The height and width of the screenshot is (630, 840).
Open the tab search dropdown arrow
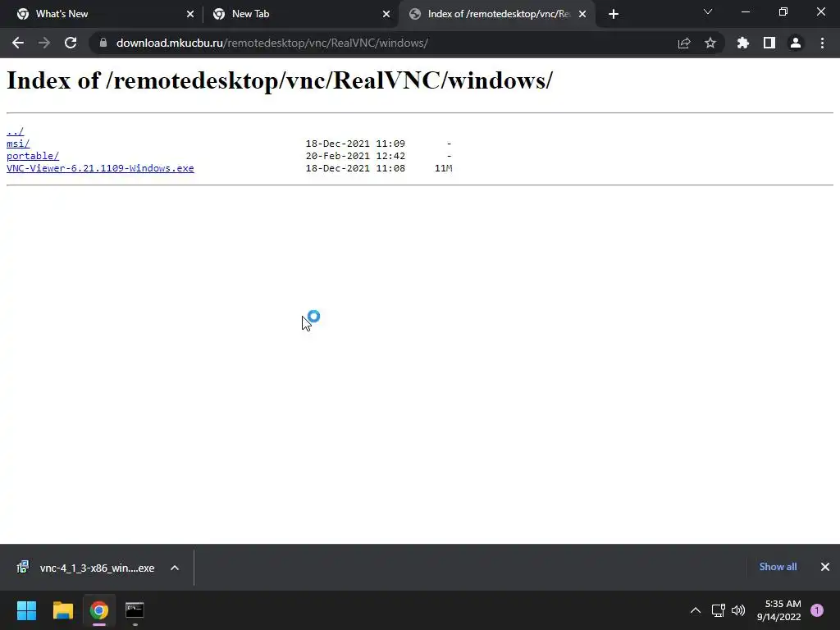coord(708,11)
